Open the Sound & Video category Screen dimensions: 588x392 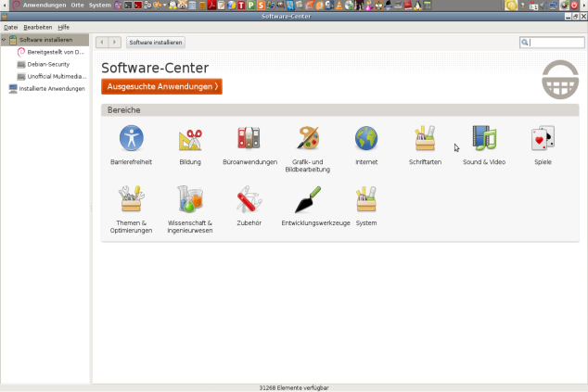click(x=484, y=145)
